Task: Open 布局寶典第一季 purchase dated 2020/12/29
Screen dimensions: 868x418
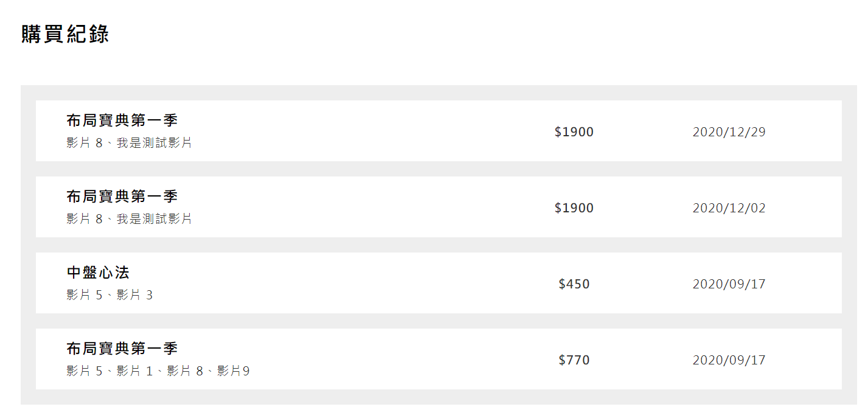Action: click(x=122, y=120)
